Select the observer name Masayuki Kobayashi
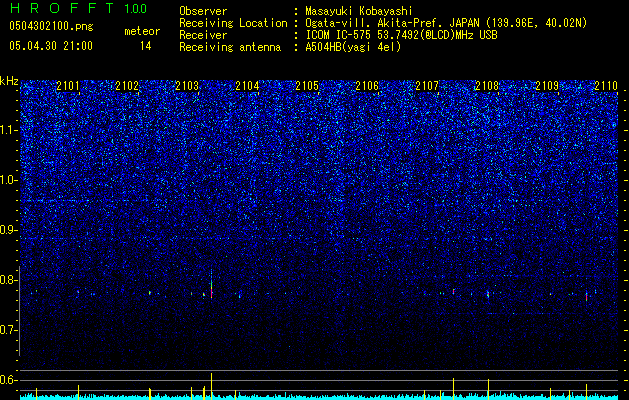This screenshot has height=400, width=629. click(359, 11)
